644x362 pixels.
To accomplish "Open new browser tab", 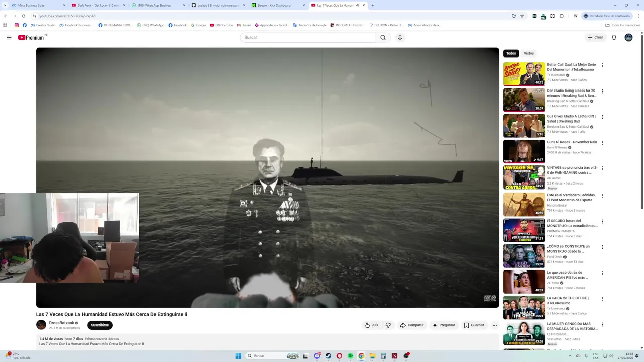I will point(372,5).
